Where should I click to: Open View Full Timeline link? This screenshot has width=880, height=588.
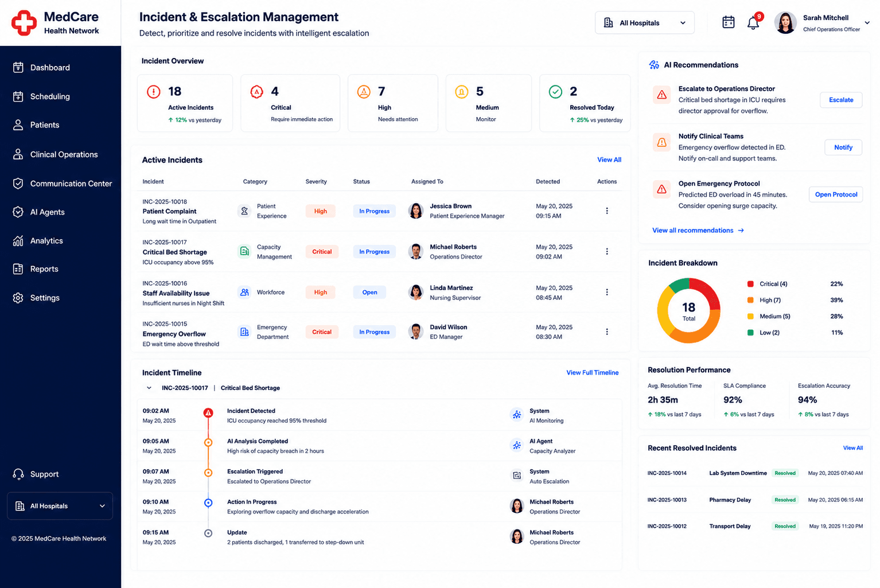tap(593, 373)
